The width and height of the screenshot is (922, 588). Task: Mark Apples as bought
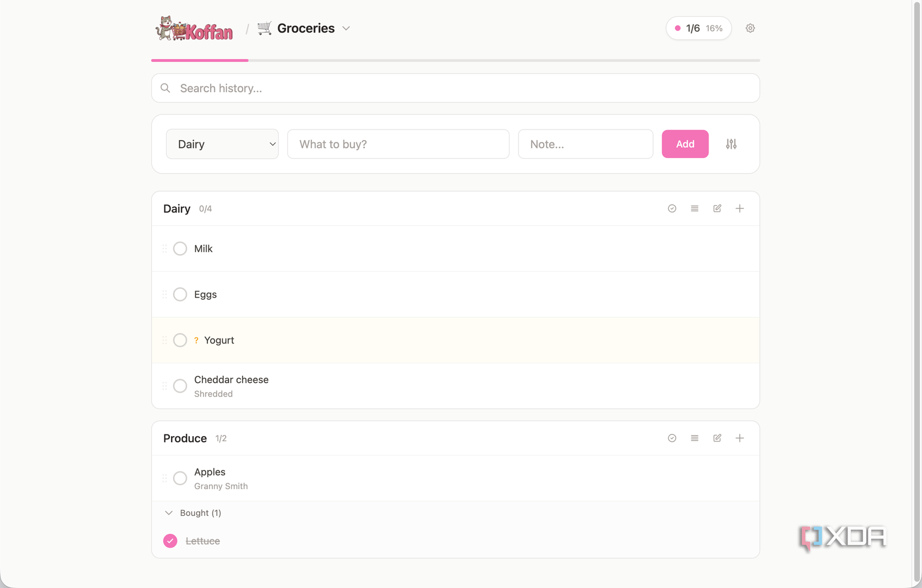click(180, 478)
